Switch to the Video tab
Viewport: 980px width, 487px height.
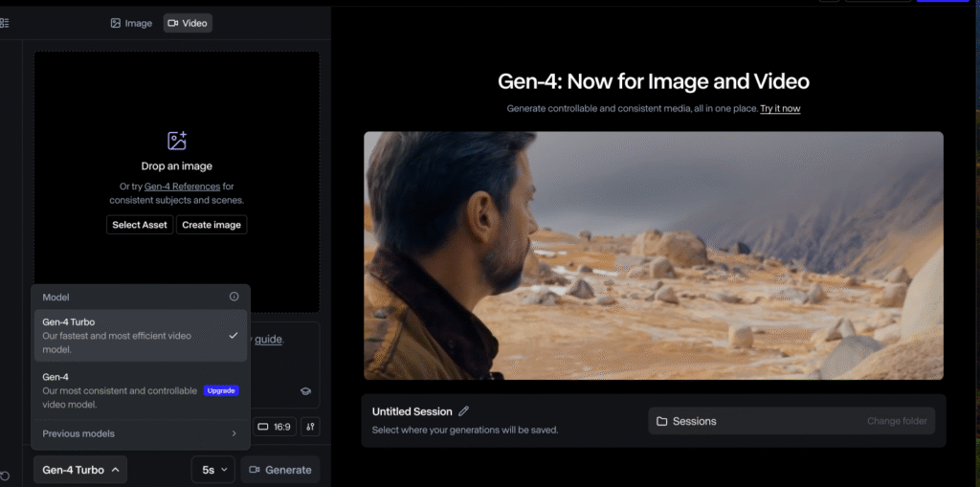[x=188, y=23]
